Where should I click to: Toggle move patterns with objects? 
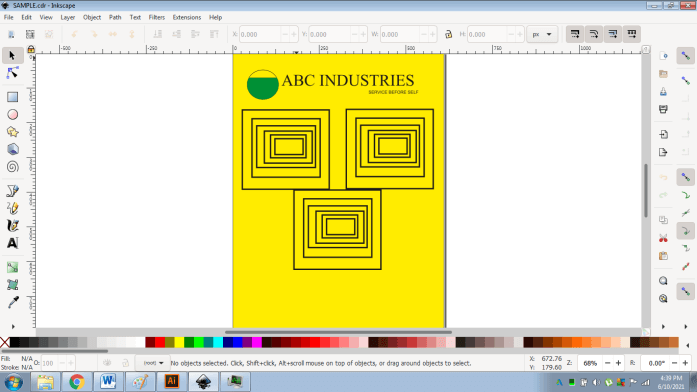tap(632, 34)
